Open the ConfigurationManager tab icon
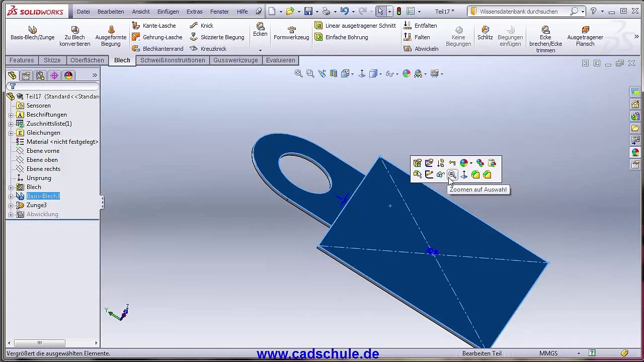This screenshot has height=362, width=644. (40, 75)
